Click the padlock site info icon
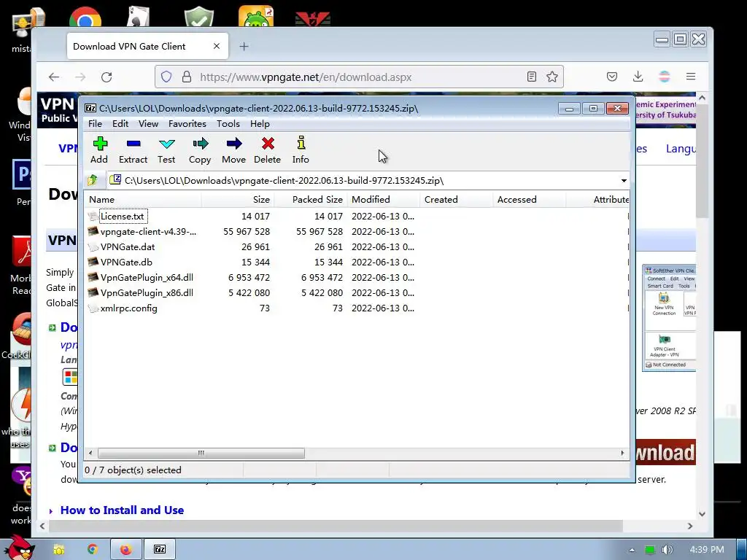This screenshot has width=747, height=560. pos(186,77)
